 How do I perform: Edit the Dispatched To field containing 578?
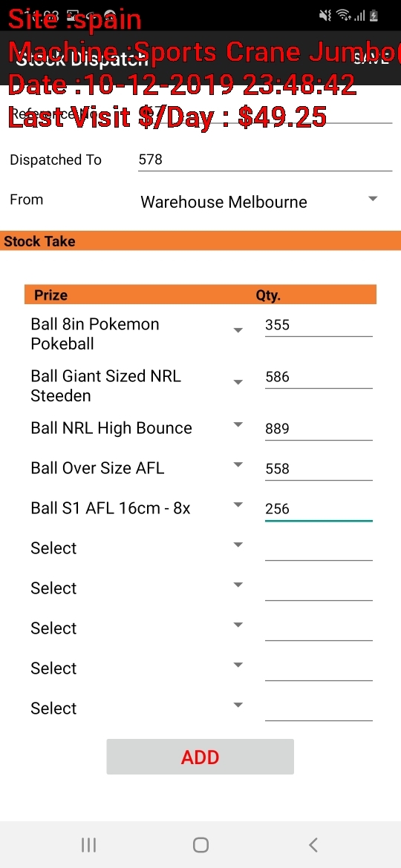(x=265, y=160)
